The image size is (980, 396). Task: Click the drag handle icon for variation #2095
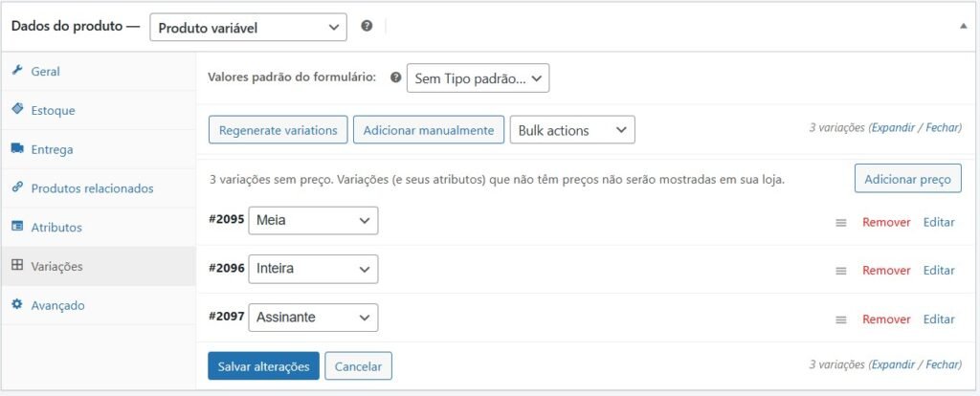[x=841, y=222]
